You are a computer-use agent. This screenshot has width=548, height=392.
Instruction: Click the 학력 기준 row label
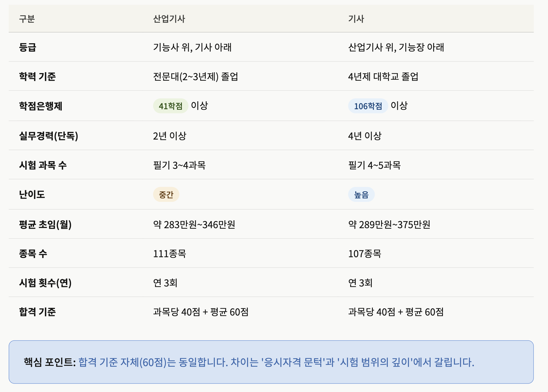tap(37, 77)
